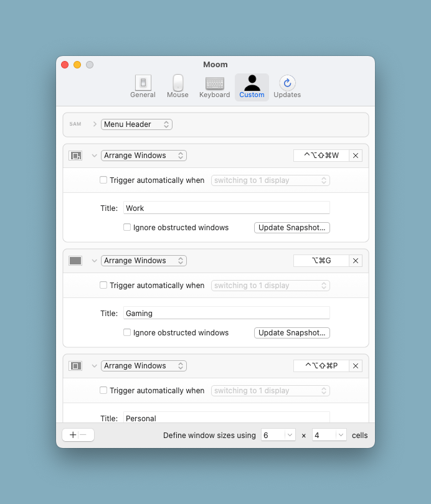Collapse the Work arrangement section
431x504 pixels.
pos(94,156)
